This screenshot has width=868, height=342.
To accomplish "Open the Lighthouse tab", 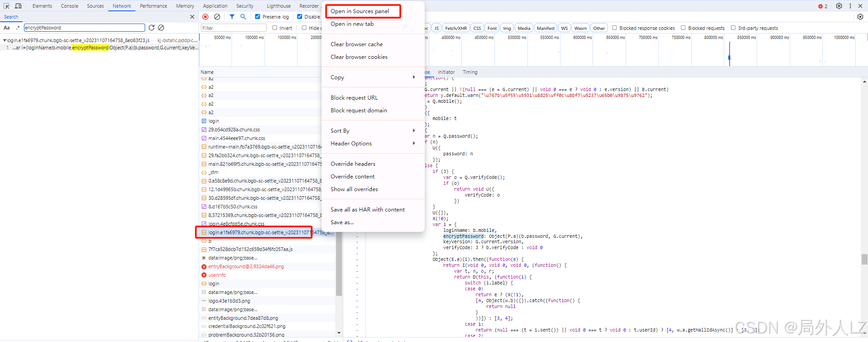I will coord(279,6).
